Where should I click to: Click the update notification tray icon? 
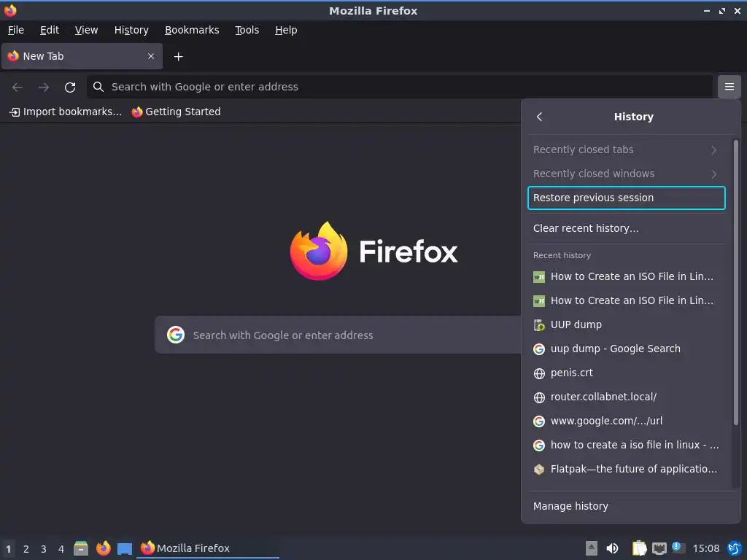(678, 548)
